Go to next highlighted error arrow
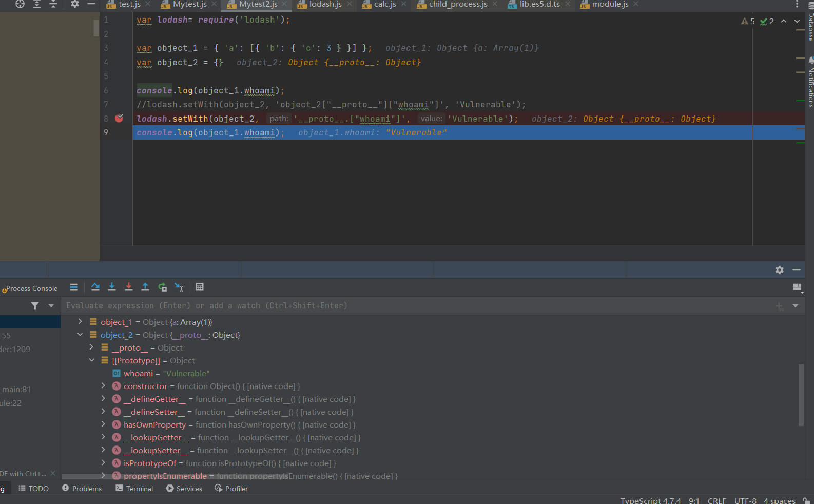 pos(797,21)
